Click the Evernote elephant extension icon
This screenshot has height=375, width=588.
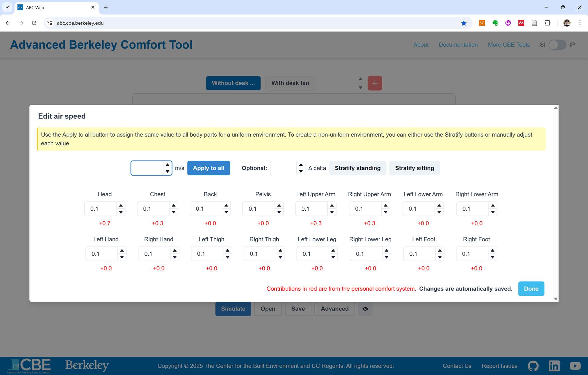tap(495, 23)
